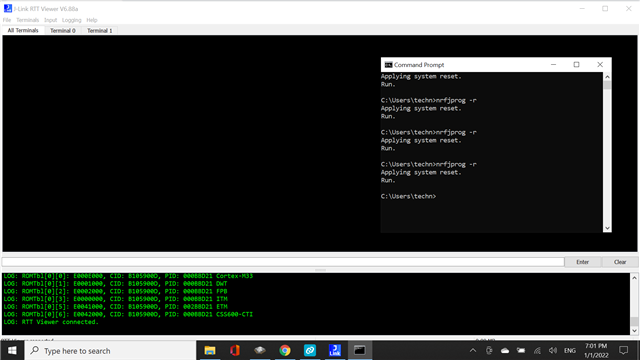
Task: Close the J-Link RTT Viewer window
Action: (x=629, y=9)
